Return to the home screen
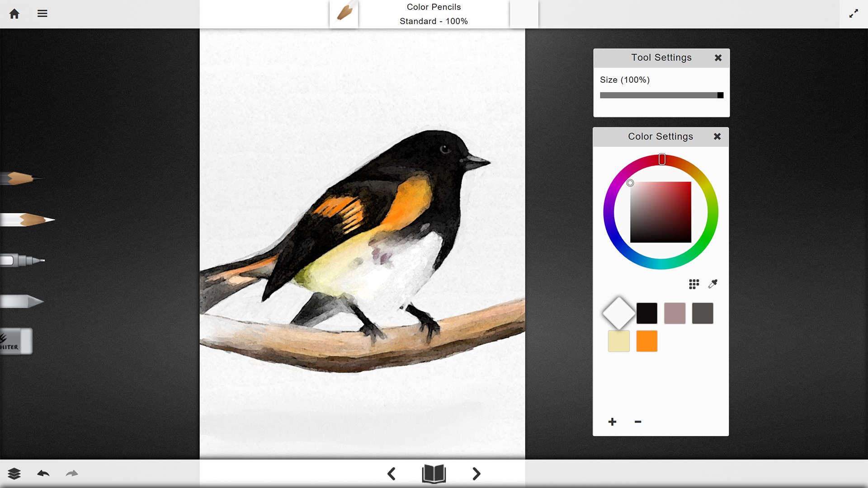Screen dimensions: 868x488 click(x=14, y=14)
